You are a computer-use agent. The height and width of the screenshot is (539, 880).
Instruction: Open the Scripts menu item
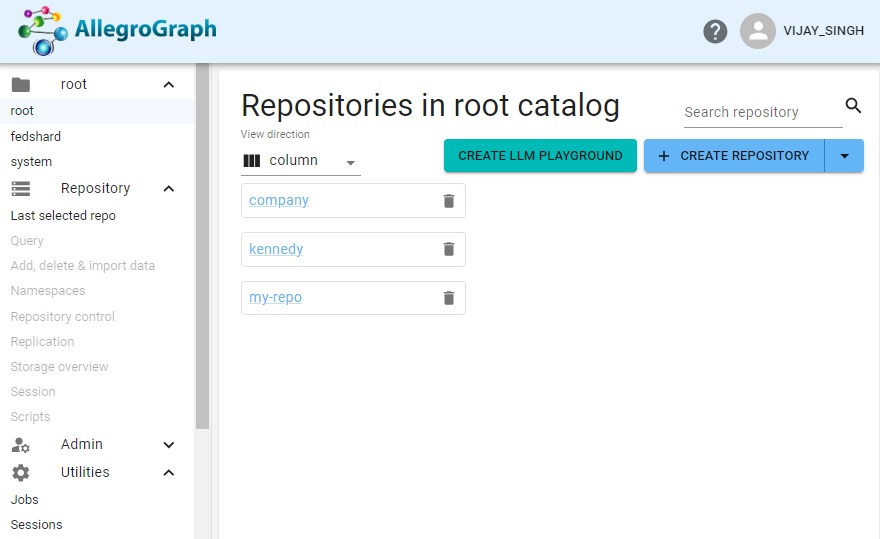(x=30, y=417)
